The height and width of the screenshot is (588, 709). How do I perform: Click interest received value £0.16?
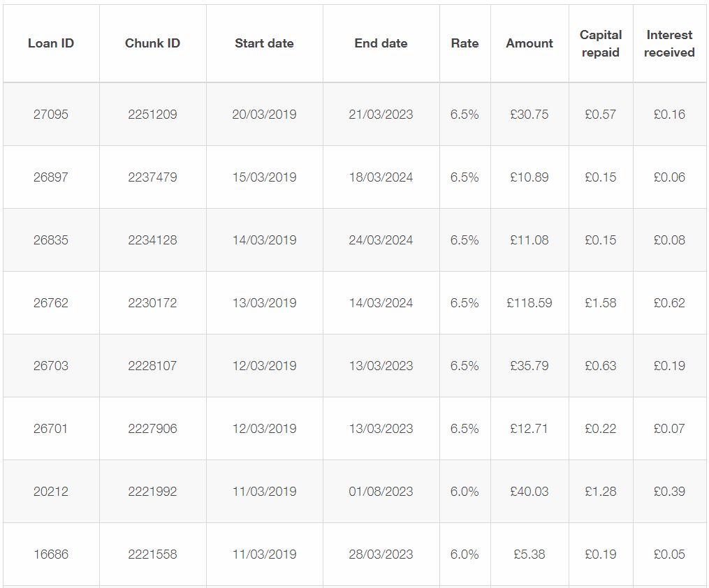coord(669,115)
